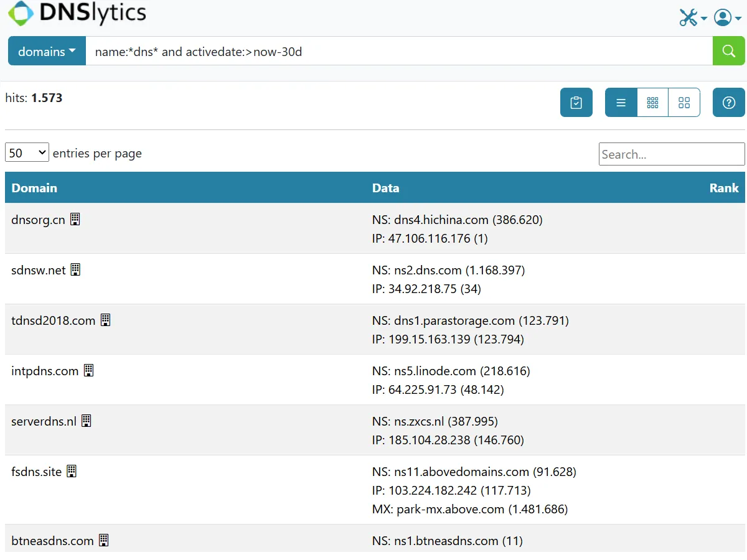The height and width of the screenshot is (560, 747).
Task: Switch to list view layout
Action: (621, 103)
